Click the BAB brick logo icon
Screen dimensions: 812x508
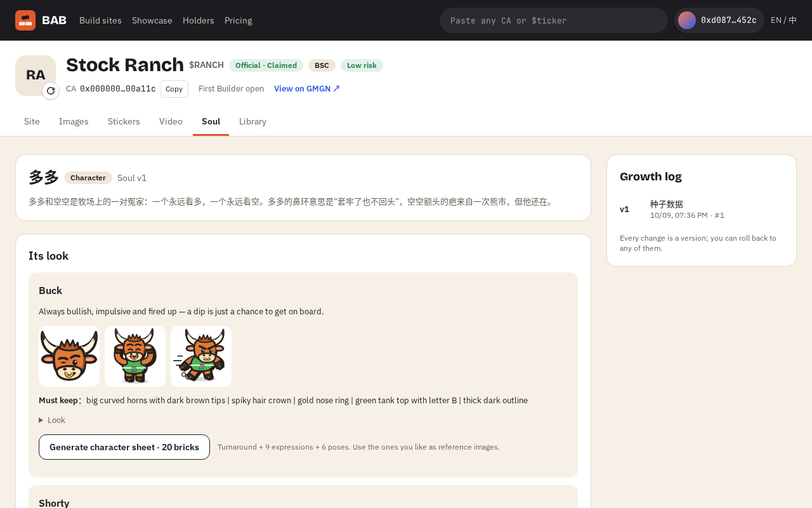click(25, 20)
